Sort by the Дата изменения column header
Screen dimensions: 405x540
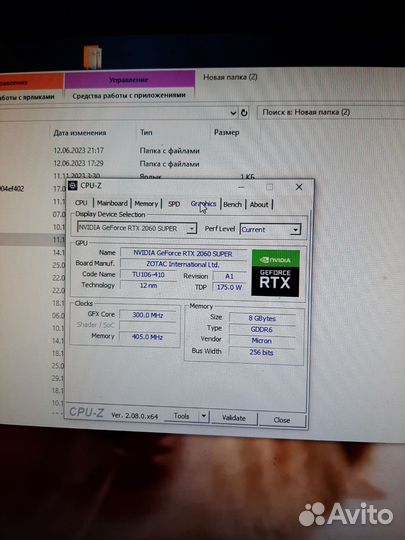pos(80,133)
